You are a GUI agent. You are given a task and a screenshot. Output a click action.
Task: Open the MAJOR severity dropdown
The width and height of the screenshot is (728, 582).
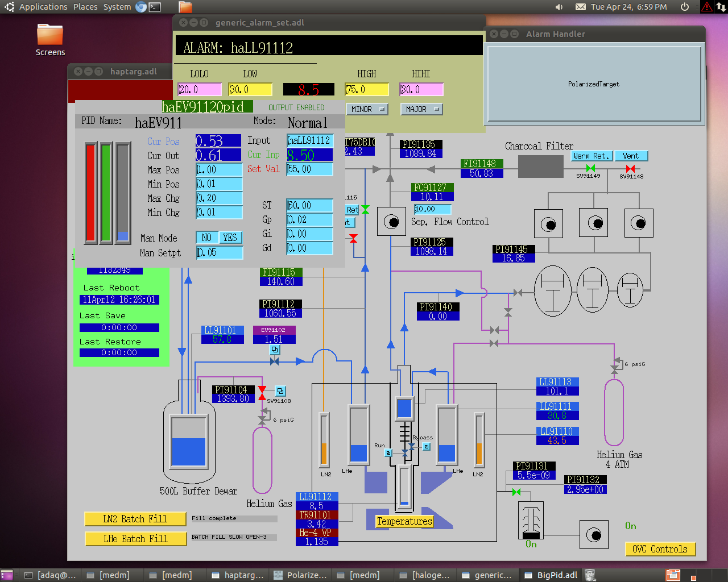tap(421, 109)
